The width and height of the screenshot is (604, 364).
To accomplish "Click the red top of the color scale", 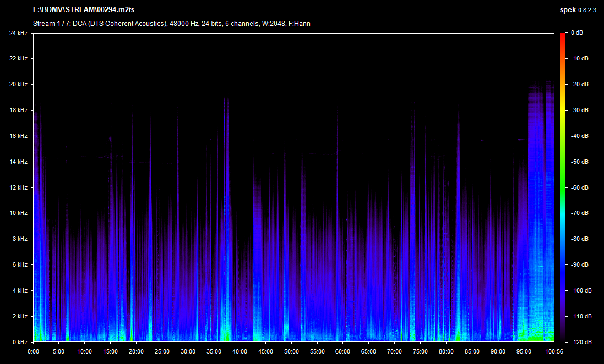I will (563, 37).
